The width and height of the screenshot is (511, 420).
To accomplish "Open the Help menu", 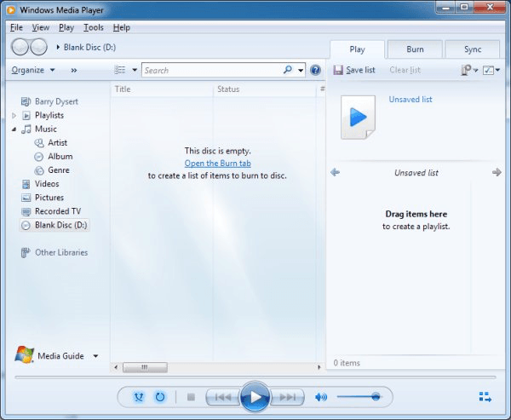I will coord(122,27).
